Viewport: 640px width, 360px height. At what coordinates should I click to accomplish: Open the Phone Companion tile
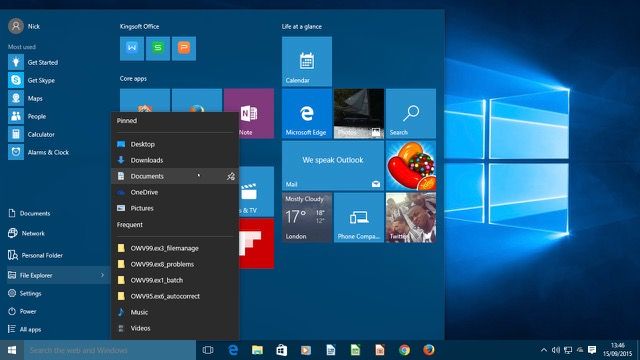[359, 218]
